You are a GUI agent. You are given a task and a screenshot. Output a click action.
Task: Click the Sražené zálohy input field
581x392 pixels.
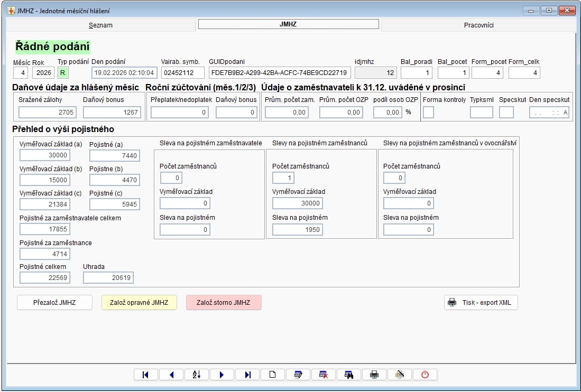[x=48, y=112]
